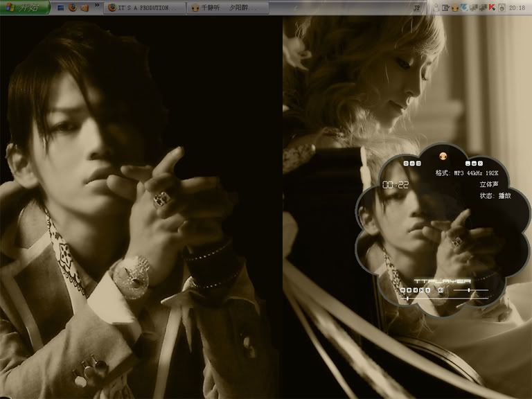The height and width of the screenshot is (399, 532).
Task: Click the 00:22 elapsed time display
Action: pos(395,184)
